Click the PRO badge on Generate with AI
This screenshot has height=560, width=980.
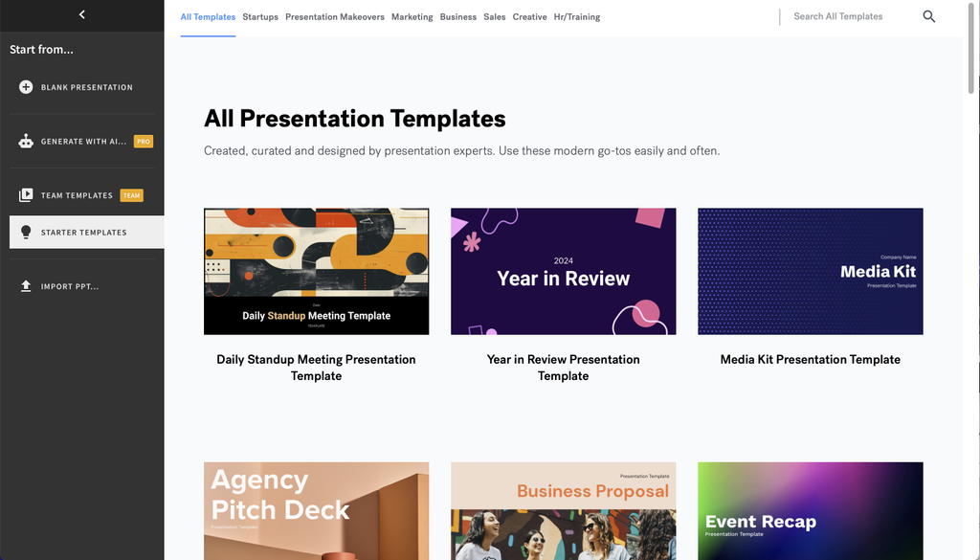[143, 141]
